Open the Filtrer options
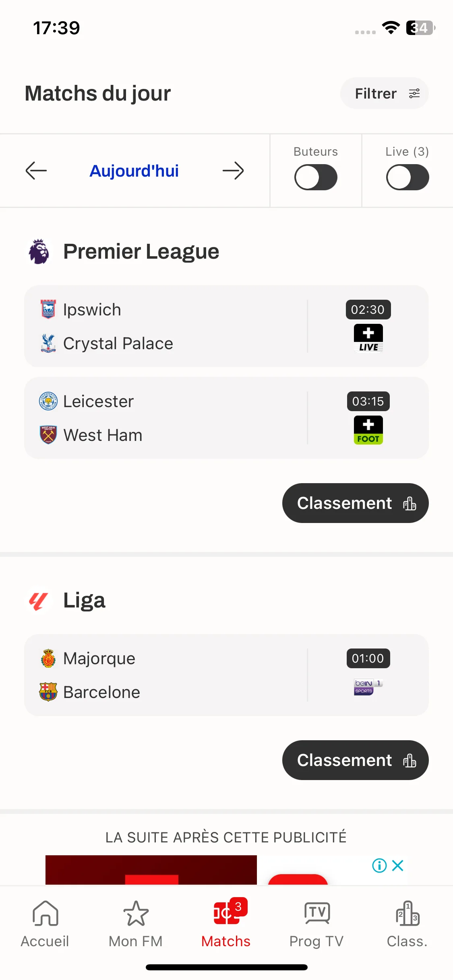 (x=384, y=93)
